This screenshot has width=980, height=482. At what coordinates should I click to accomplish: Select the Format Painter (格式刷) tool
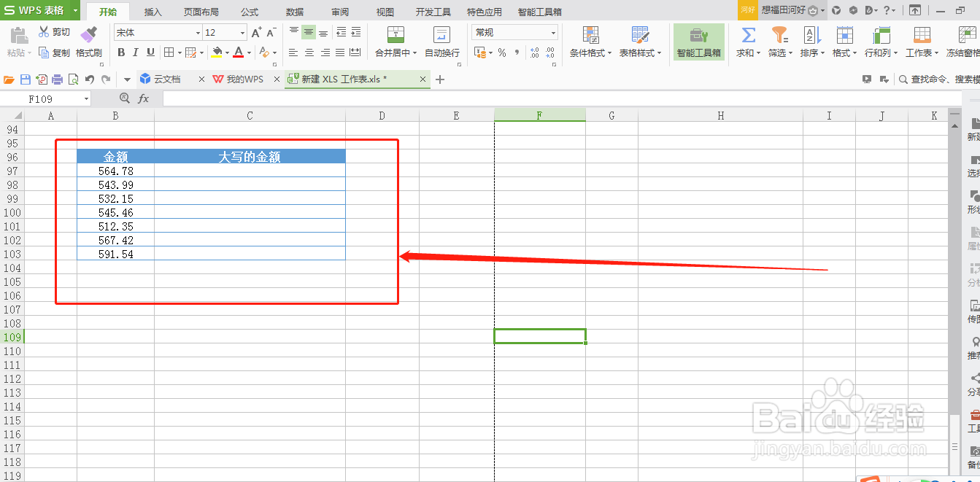(88, 34)
